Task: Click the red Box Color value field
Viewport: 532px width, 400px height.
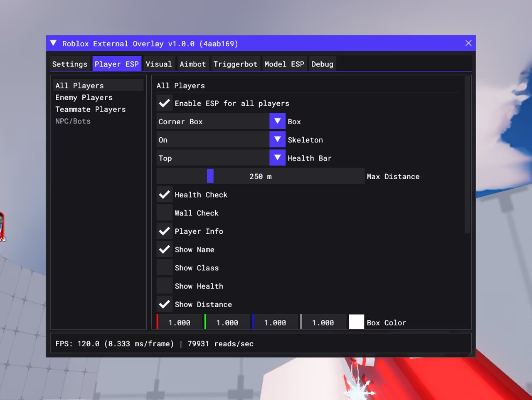Action: pyautogui.click(x=180, y=322)
